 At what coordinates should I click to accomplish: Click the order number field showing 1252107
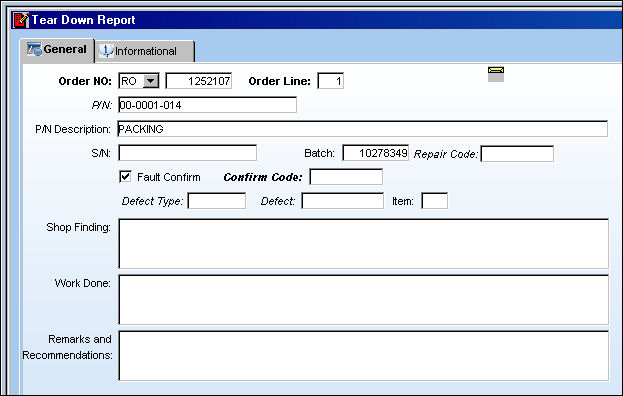(x=199, y=81)
